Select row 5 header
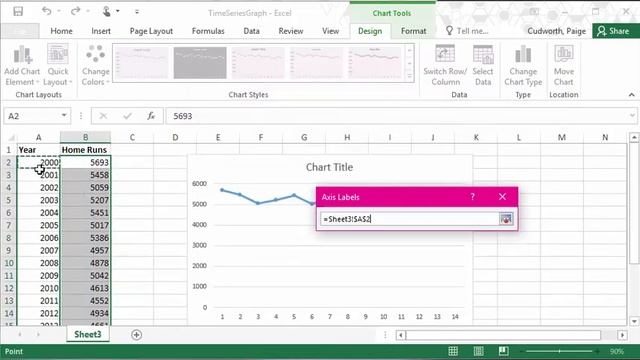Viewport: 640px width, 360px height. (9, 200)
